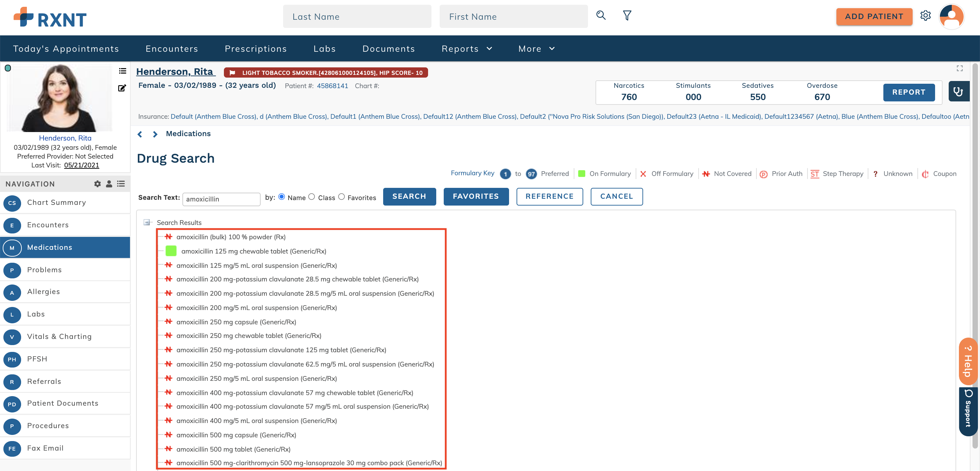Image resolution: width=980 pixels, height=471 pixels.
Task: Open settings gear in top header
Action: coord(925,16)
